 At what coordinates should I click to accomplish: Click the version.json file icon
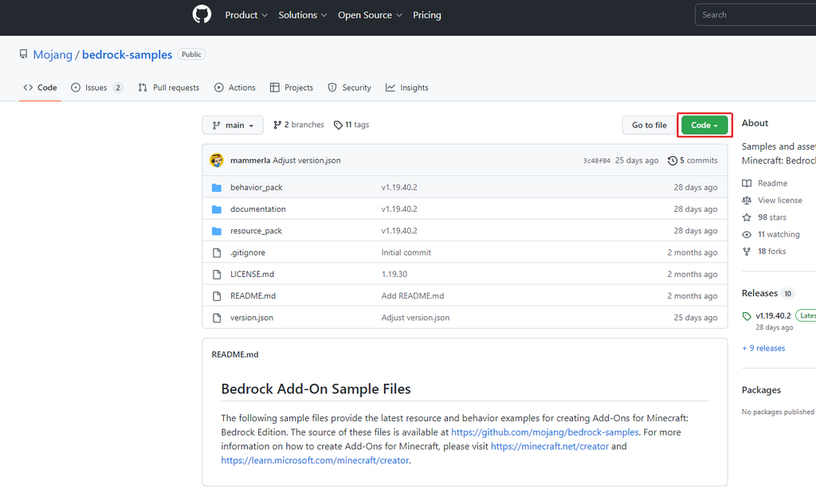217,318
